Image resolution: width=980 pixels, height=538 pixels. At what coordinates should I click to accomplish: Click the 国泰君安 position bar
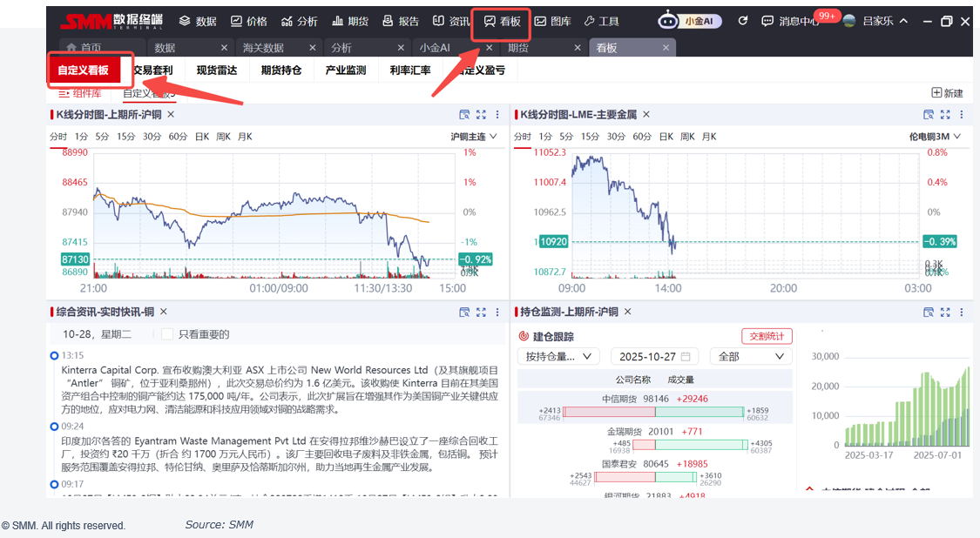645,477
